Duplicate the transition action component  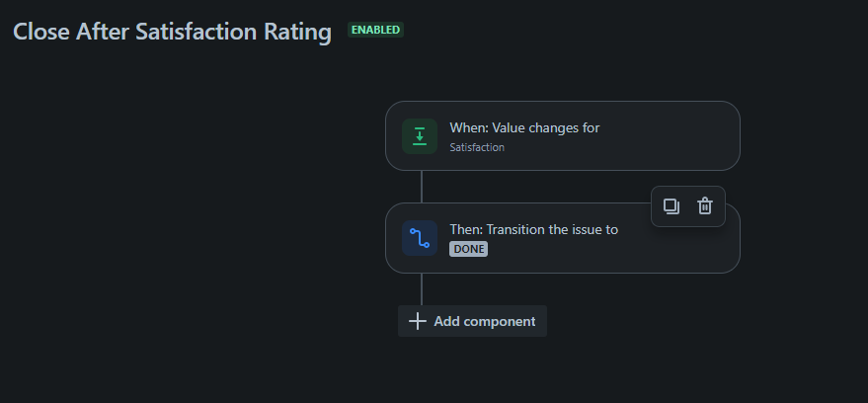pos(671,205)
